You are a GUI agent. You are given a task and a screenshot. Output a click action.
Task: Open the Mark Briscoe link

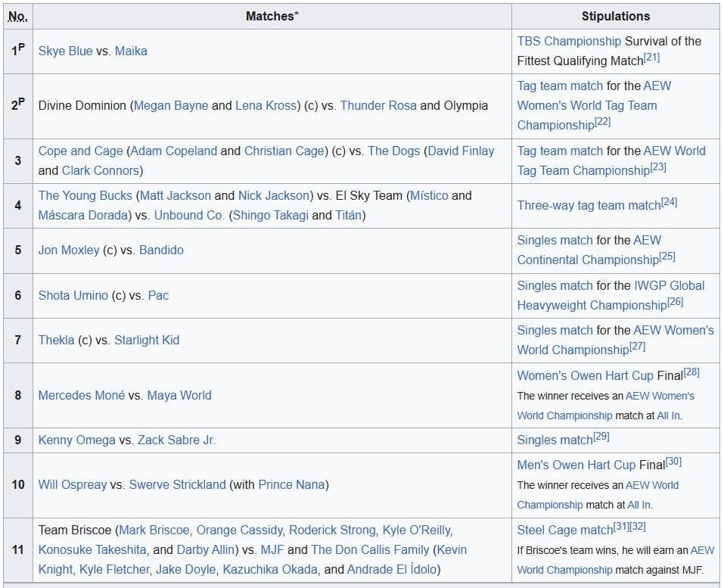coord(154,530)
